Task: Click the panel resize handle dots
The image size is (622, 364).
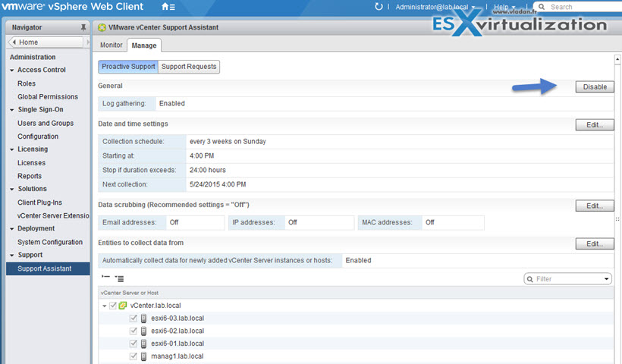Action: (617, 219)
